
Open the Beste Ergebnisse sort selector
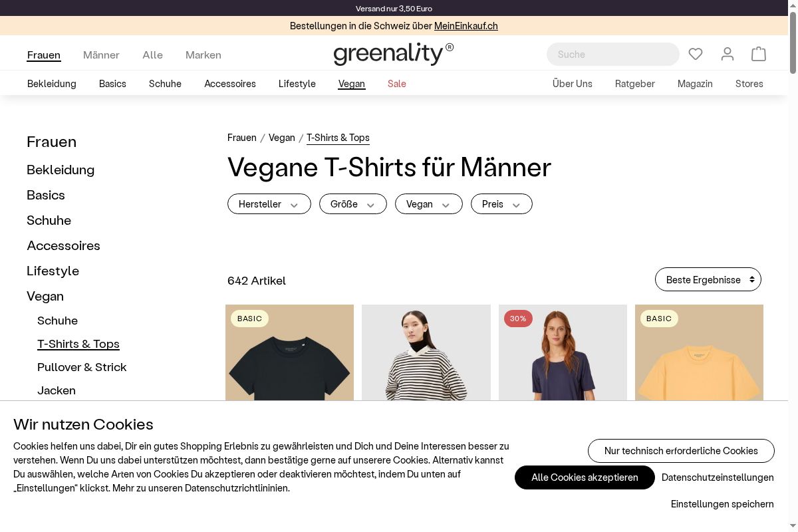coord(708,280)
